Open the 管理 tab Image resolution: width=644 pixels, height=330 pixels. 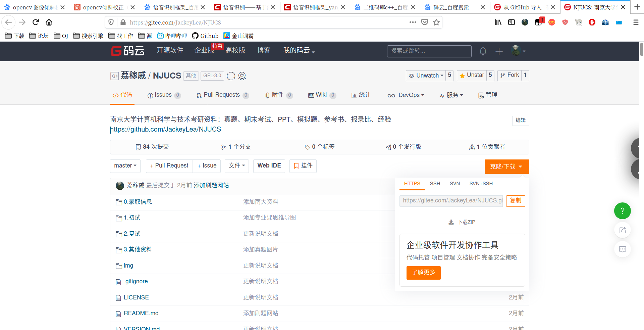coord(488,95)
